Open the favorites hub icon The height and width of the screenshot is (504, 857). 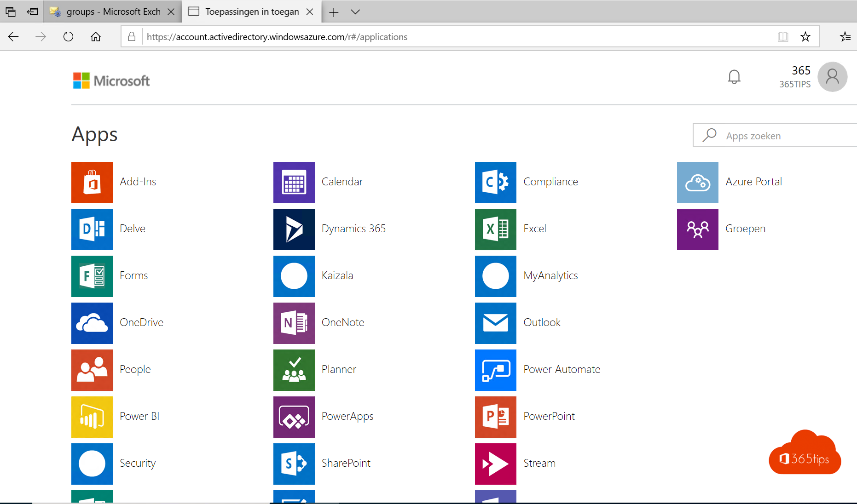[x=845, y=37]
